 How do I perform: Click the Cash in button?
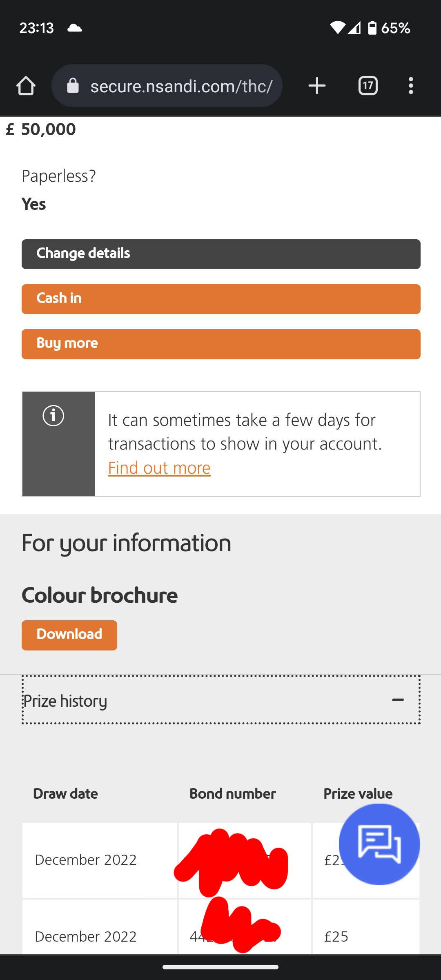pos(221,299)
